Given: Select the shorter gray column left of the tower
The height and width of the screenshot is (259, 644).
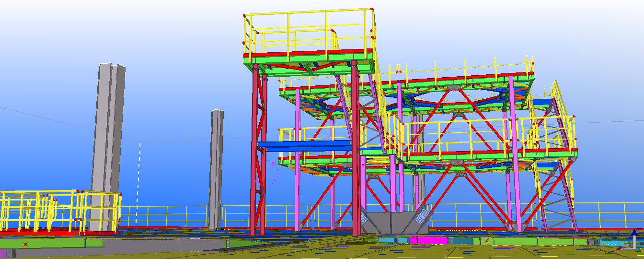Looking at the screenshot, I should pyautogui.click(x=216, y=169).
